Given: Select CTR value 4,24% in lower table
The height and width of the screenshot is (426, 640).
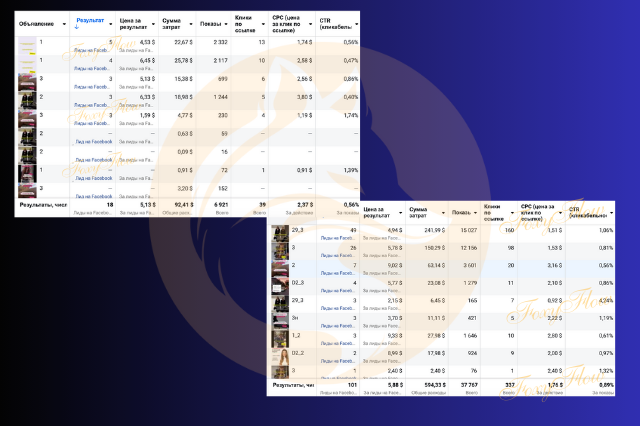Looking at the screenshot, I should [x=606, y=301].
